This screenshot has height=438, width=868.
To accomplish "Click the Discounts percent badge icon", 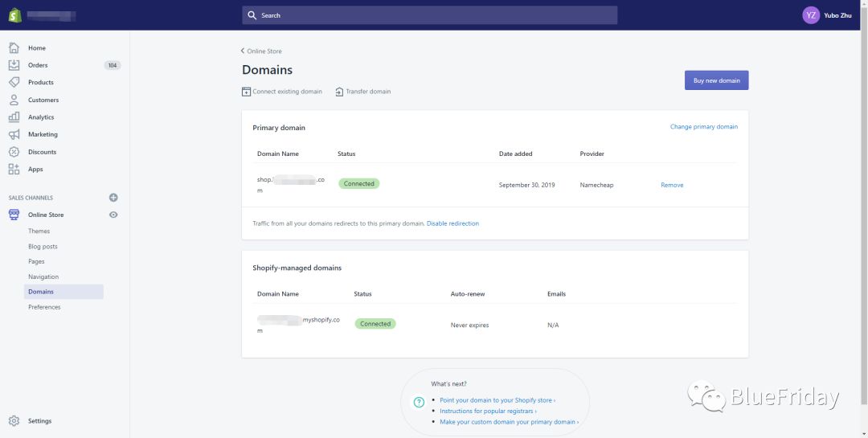I will click(14, 152).
